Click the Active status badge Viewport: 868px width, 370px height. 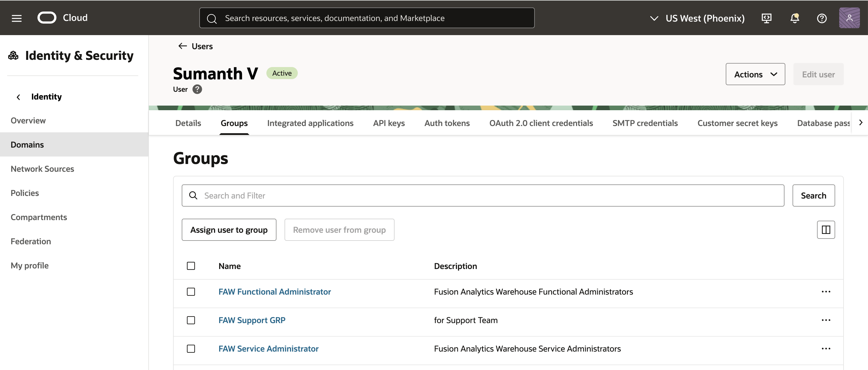click(x=282, y=73)
